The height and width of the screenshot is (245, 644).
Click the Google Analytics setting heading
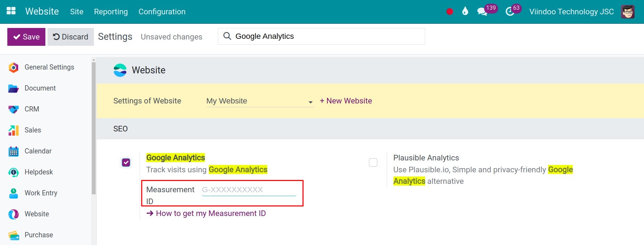click(176, 158)
